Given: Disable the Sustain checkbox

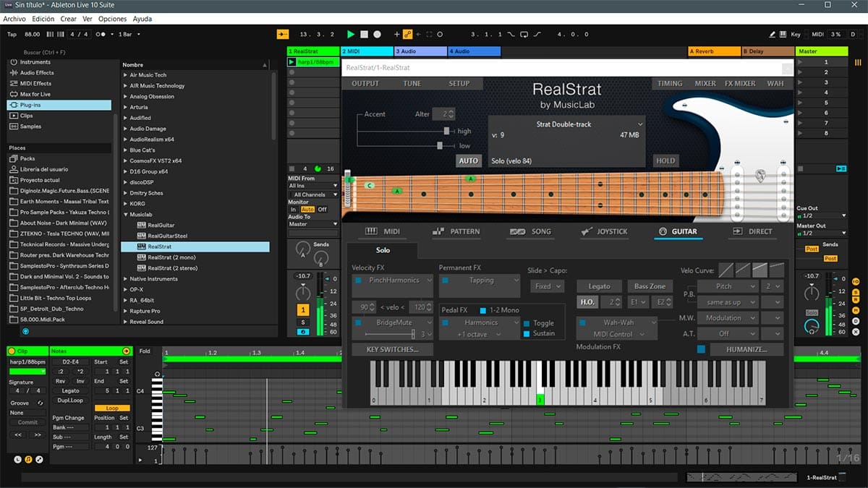Looking at the screenshot, I should pos(527,334).
